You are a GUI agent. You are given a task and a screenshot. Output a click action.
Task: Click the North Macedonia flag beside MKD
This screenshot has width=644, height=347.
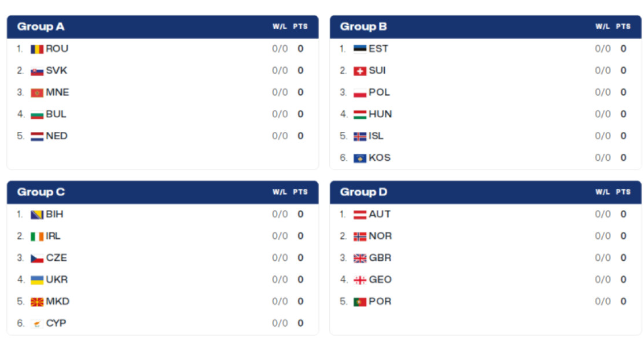pyautogui.click(x=37, y=302)
